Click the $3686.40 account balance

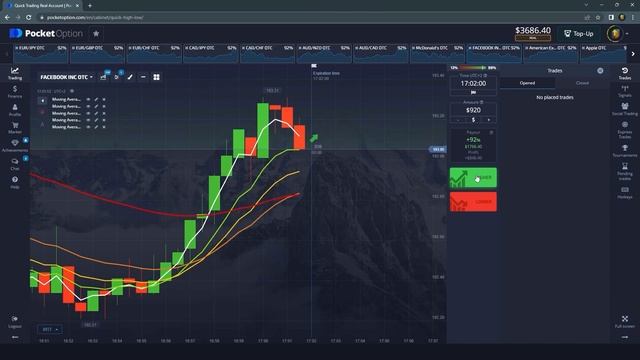coord(533,31)
